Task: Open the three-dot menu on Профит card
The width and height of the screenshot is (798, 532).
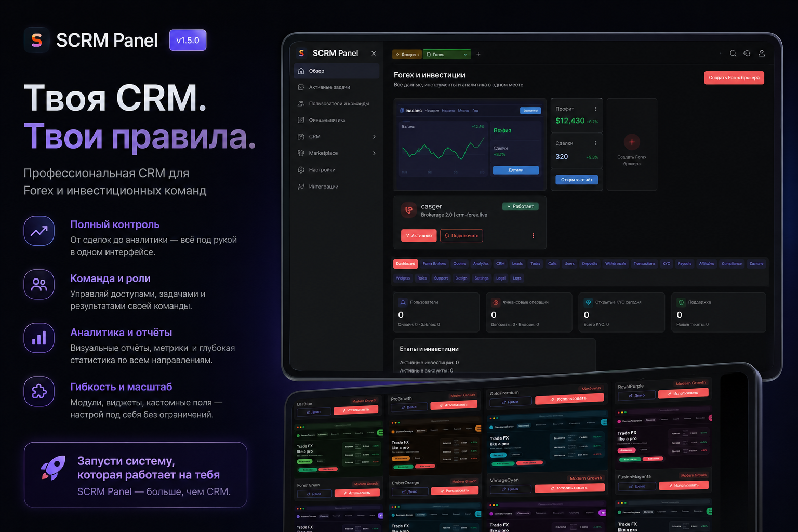Action: pyautogui.click(x=595, y=109)
